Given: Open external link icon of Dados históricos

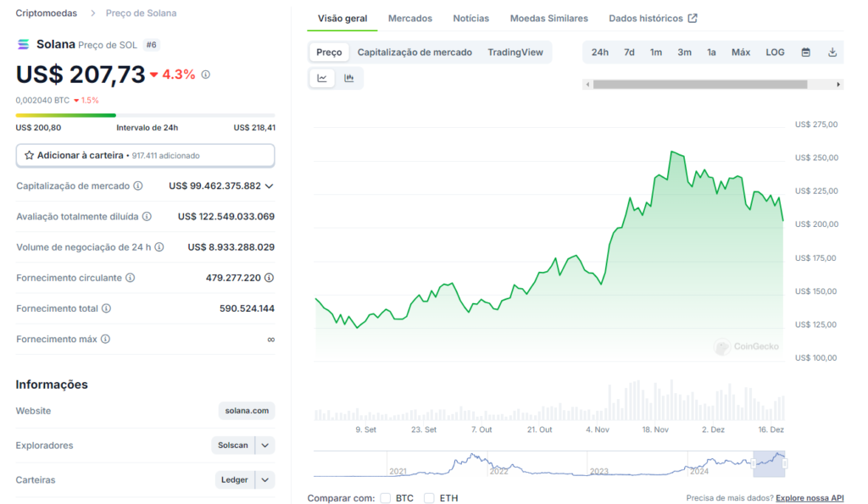Looking at the screenshot, I should [693, 19].
